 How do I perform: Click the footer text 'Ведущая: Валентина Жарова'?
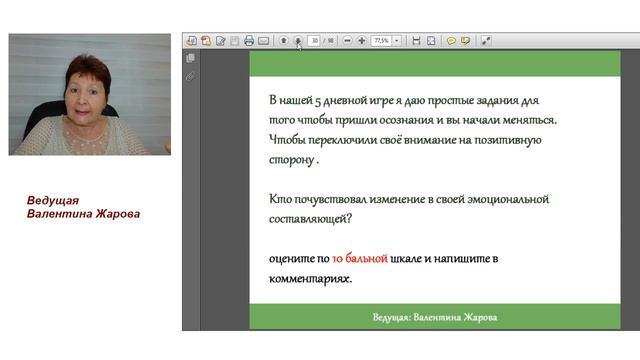coord(435,317)
